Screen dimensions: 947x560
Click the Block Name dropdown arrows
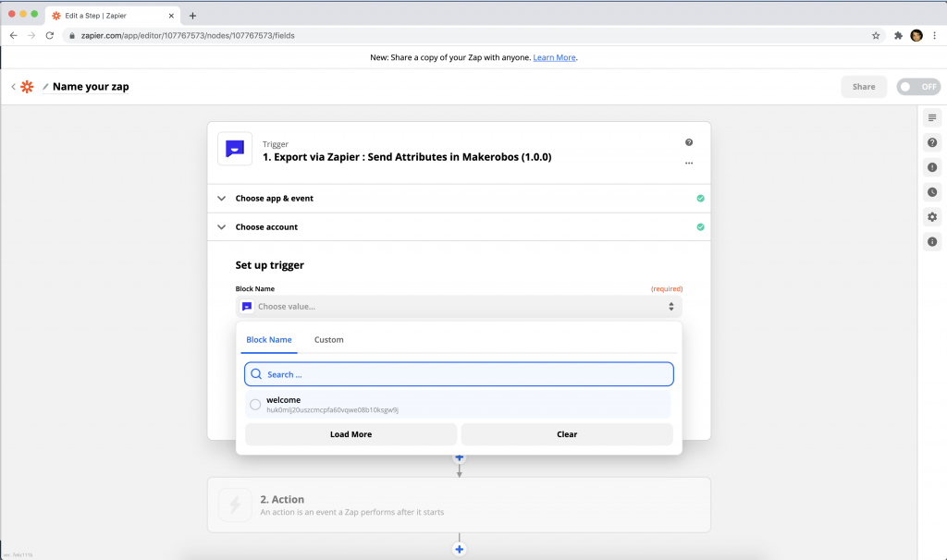click(671, 307)
